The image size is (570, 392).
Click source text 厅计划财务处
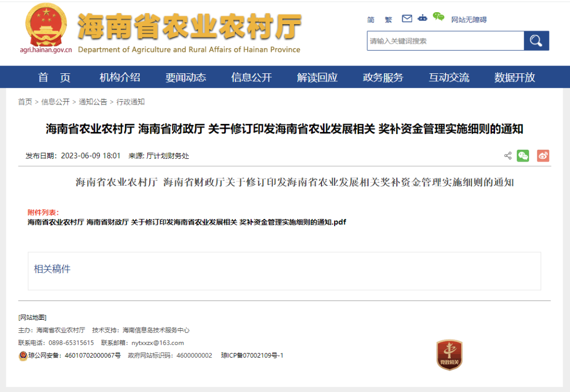(168, 156)
